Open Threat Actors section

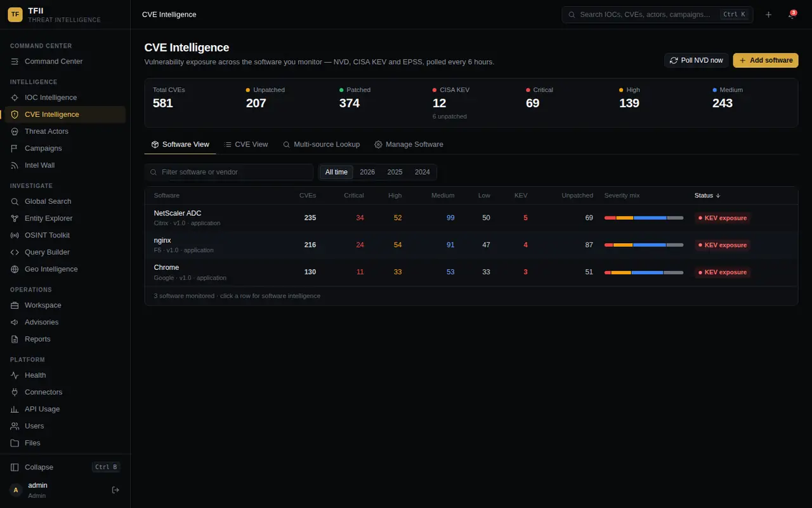pyautogui.click(x=65, y=131)
